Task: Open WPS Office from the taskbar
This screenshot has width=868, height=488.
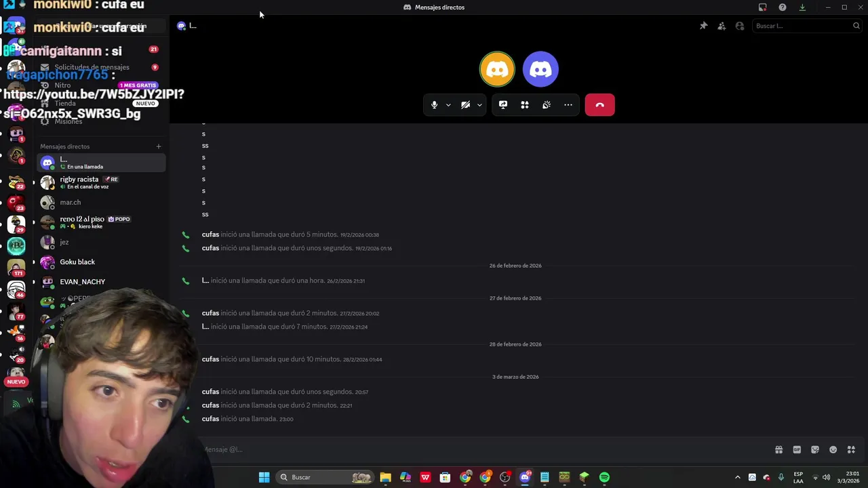Action: (425, 477)
